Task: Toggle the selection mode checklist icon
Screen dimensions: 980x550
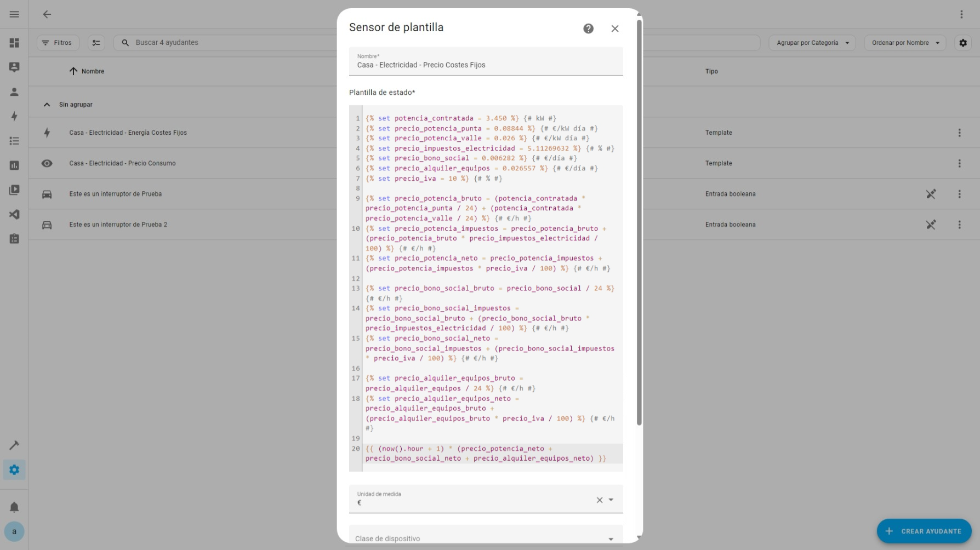Action: tap(96, 43)
